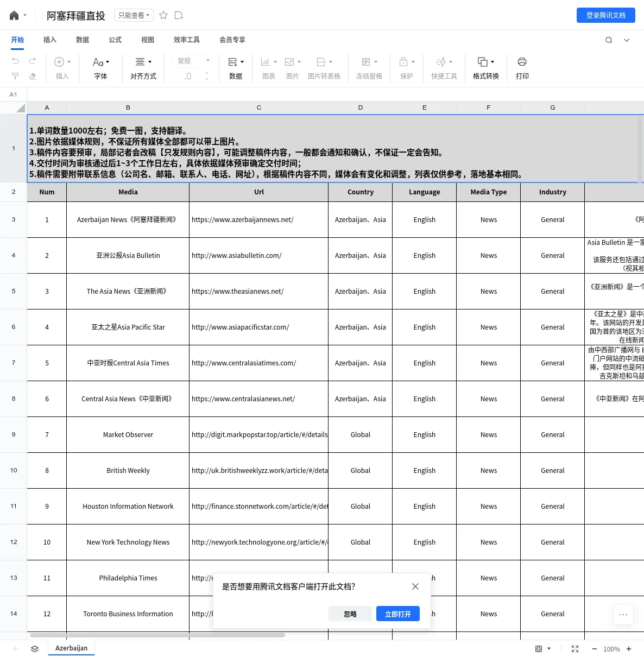Expand the home icon dropdown arrow
The width and height of the screenshot is (644, 657).
(x=25, y=15)
